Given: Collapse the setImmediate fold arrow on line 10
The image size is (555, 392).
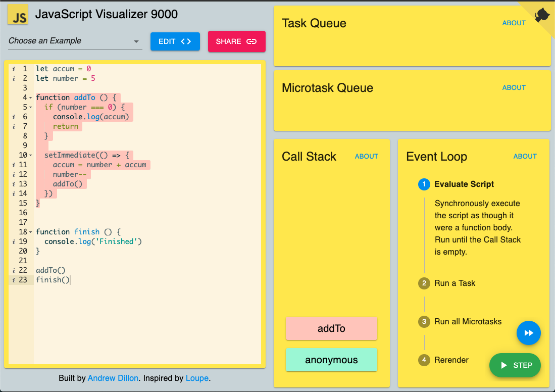Looking at the screenshot, I should click(x=31, y=156).
